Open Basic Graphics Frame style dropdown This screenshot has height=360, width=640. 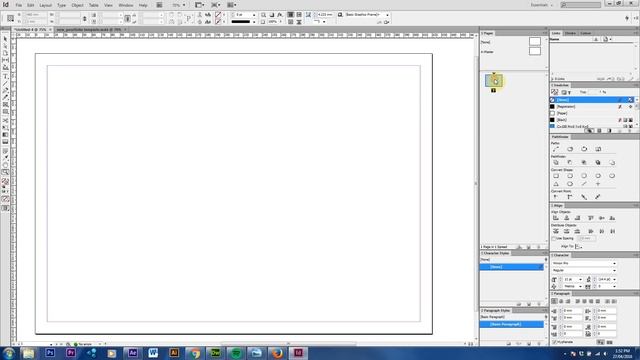[387, 15]
